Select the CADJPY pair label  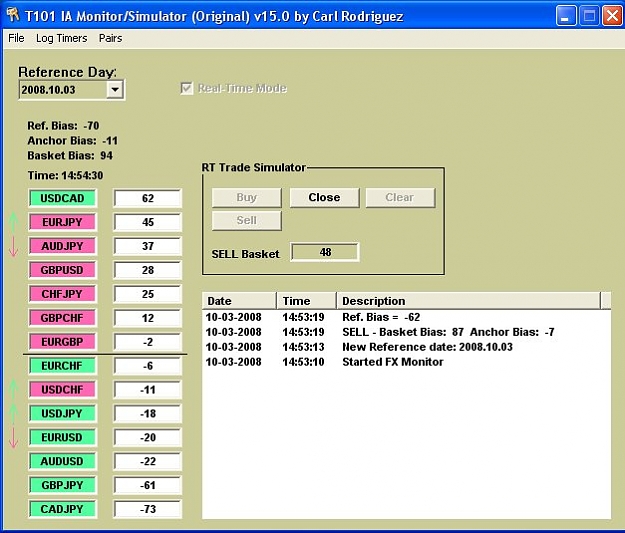[x=63, y=509]
